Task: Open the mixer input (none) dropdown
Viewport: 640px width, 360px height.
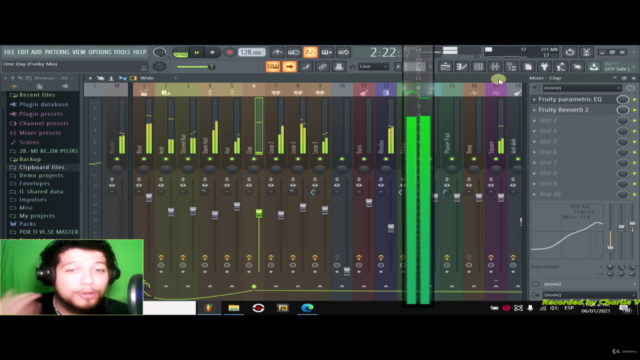Action: (x=582, y=88)
